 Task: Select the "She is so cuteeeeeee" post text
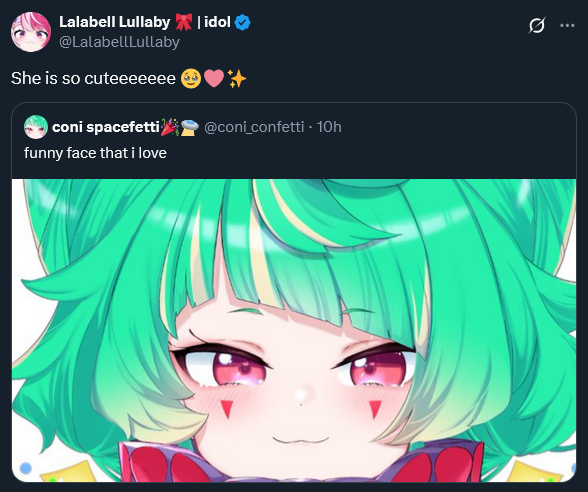(x=93, y=78)
